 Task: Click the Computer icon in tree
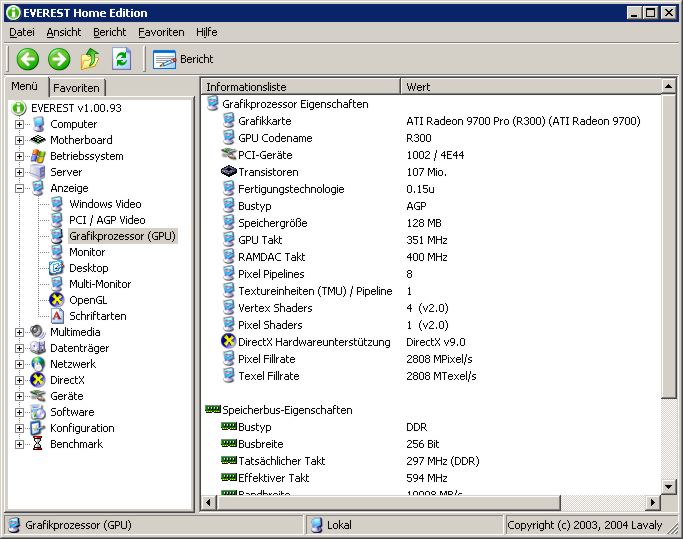coord(38,124)
